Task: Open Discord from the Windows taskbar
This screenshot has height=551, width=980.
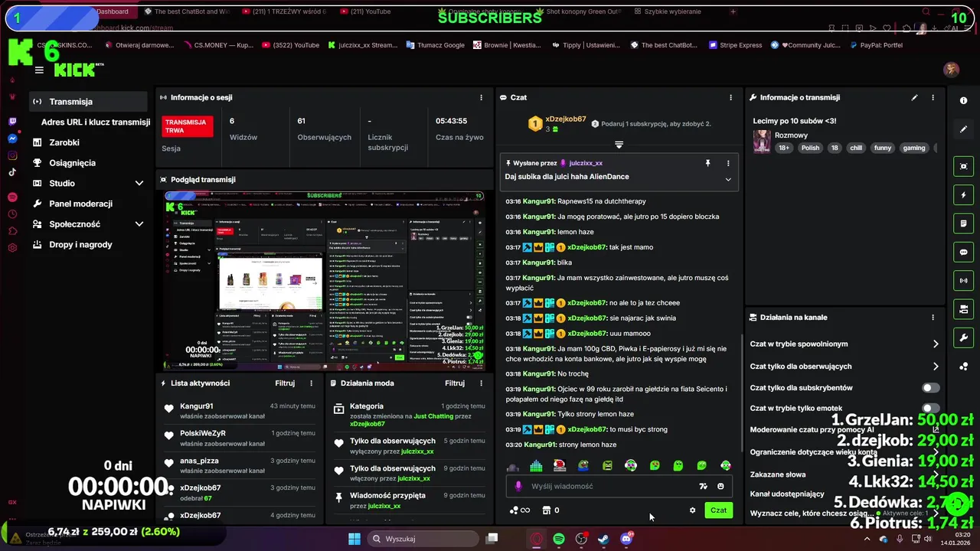Action: pos(626,539)
